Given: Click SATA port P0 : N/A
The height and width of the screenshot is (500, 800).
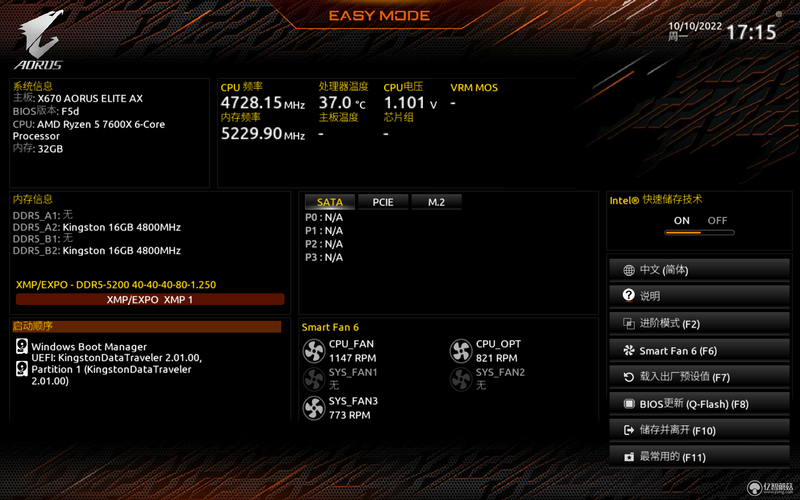Looking at the screenshot, I should point(324,217).
